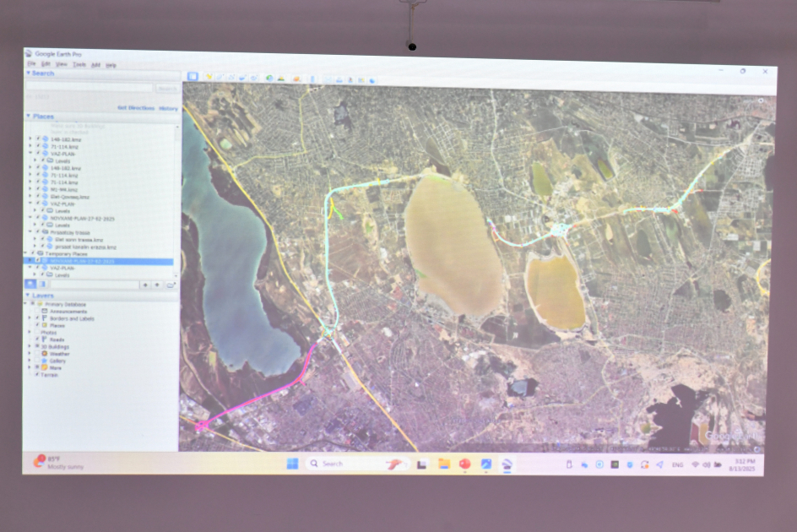Click the search places icon under Places list
The height and width of the screenshot is (532, 797).
[30, 285]
